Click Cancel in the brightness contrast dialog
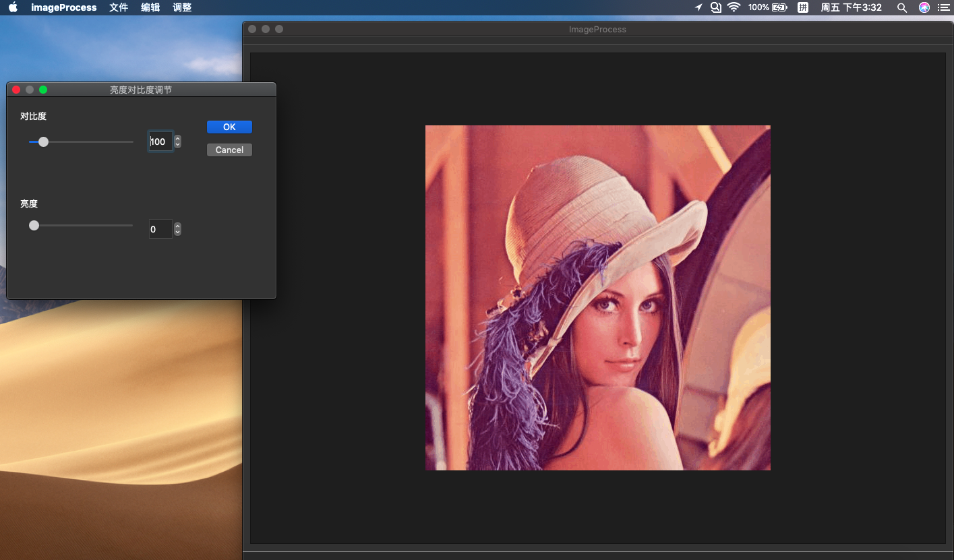 (x=229, y=150)
